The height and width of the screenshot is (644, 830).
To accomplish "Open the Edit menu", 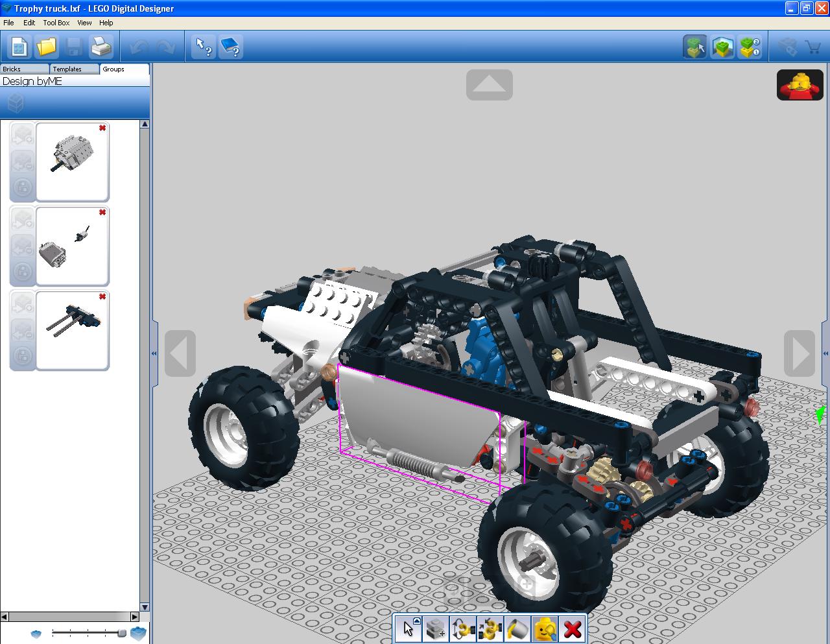I will pos(29,23).
